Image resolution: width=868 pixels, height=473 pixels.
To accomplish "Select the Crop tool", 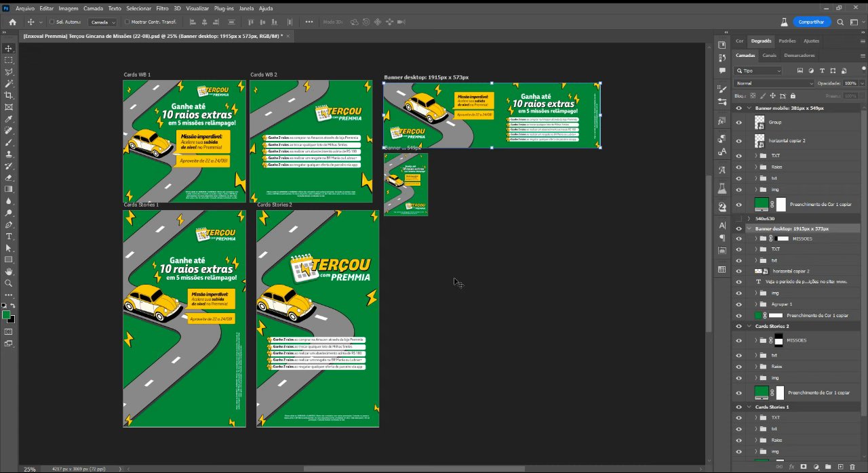I will pyautogui.click(x=9, y=95).
